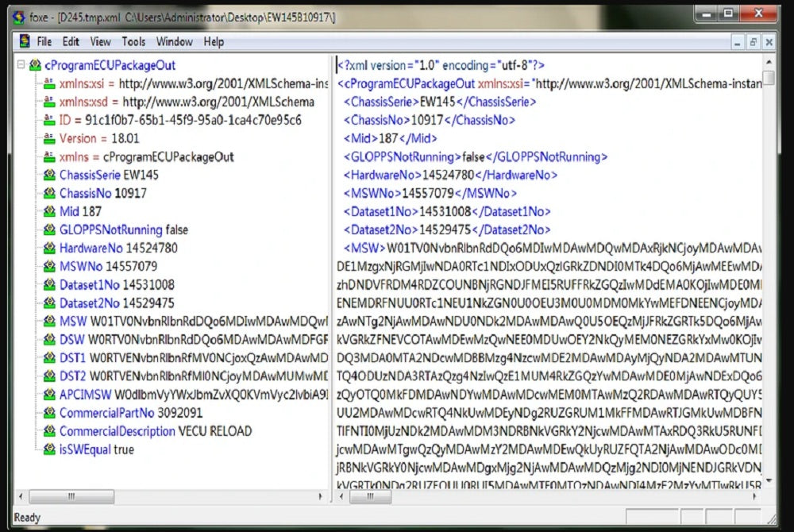The image size is (794, 532).
Task: Click the cProgramECUPackageOut root element icon
Action: (x=35, y=66)
